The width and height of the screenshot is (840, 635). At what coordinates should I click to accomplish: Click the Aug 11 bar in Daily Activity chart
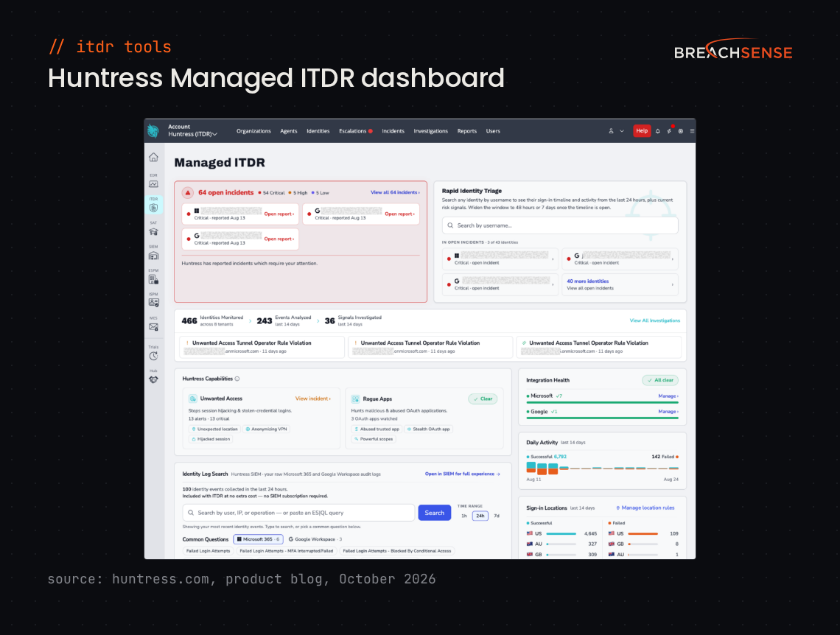click(531, 468)
